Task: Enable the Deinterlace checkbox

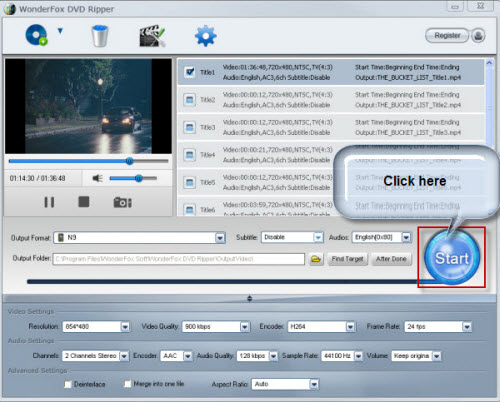Action: (68, 384)
